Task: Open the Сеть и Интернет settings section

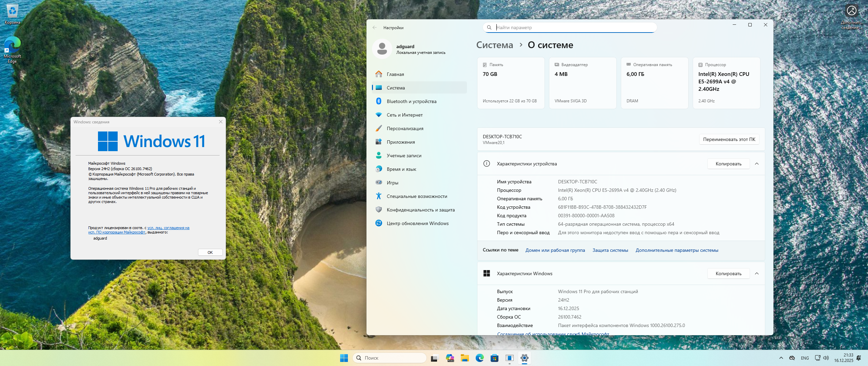Action: coord(405,115)
